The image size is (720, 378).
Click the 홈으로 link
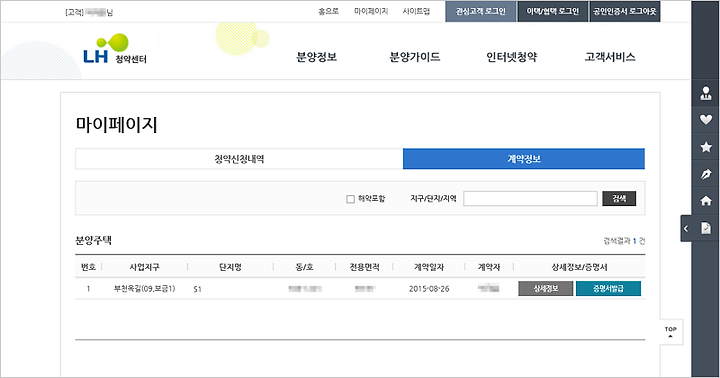(328, 11)
